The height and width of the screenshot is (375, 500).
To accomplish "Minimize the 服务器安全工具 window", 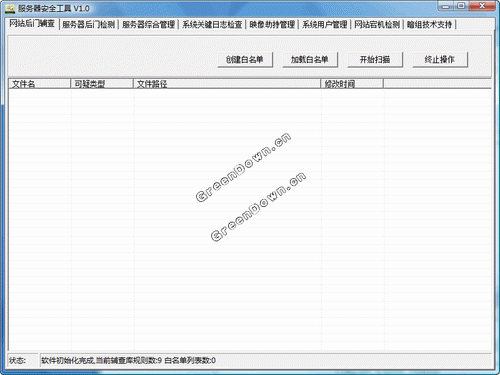I will 446,6.
